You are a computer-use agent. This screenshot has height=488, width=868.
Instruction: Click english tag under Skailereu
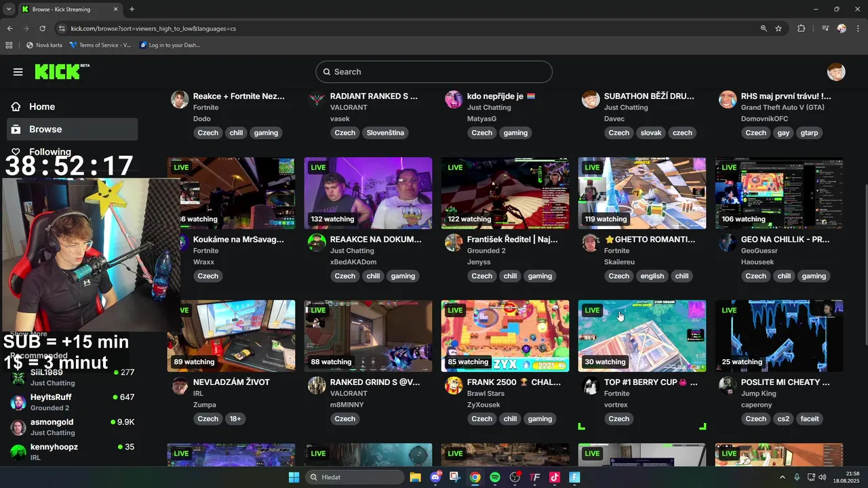tap(652, 276)
